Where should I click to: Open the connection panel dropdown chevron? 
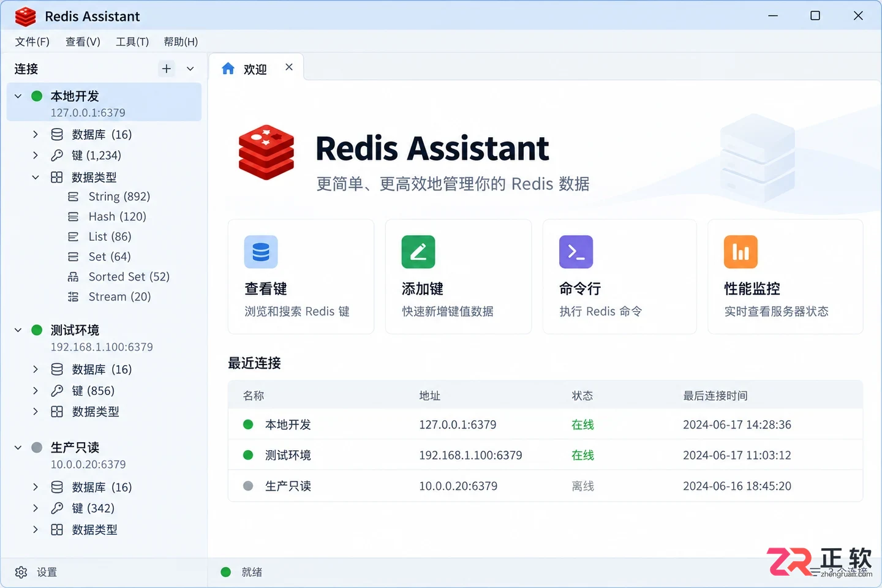click(190, 69)
